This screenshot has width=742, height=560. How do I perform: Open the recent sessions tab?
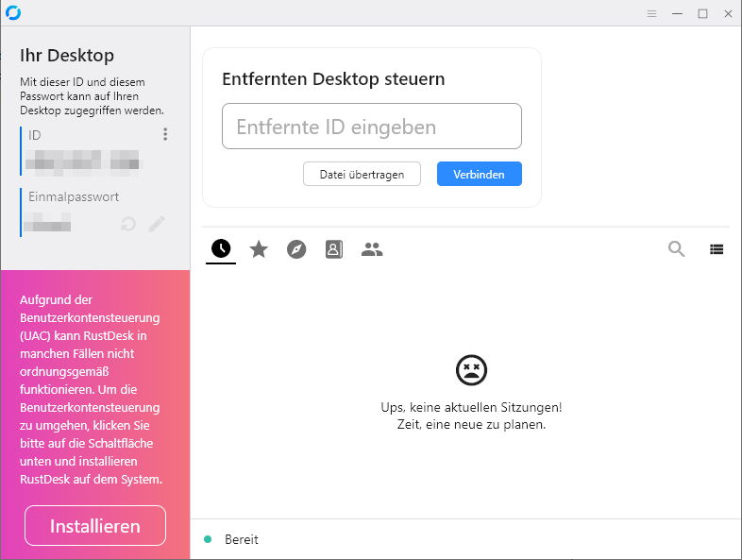221,249
